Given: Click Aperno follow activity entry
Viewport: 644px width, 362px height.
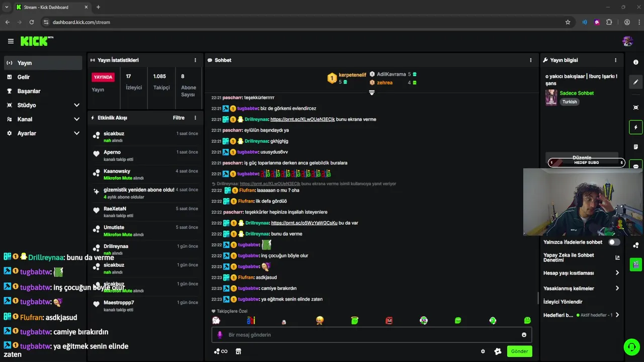Looking at the screenshot, I should [145, 155].
